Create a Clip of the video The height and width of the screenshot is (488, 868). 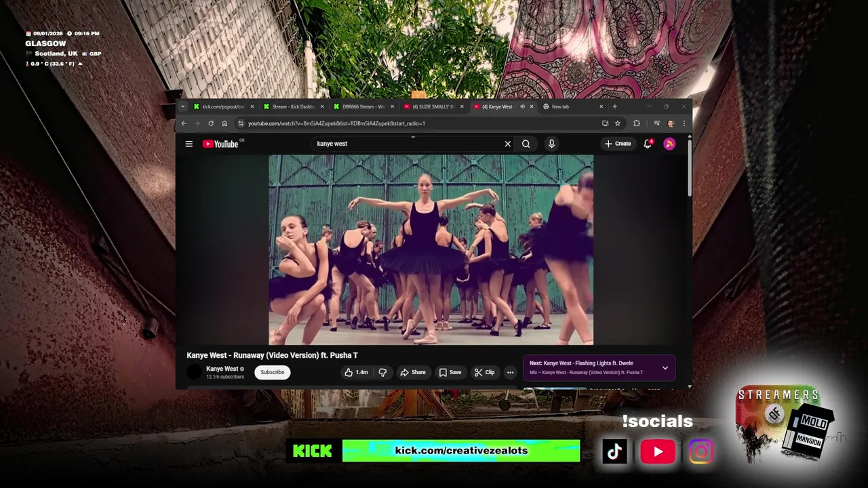(x=485, y=372)
